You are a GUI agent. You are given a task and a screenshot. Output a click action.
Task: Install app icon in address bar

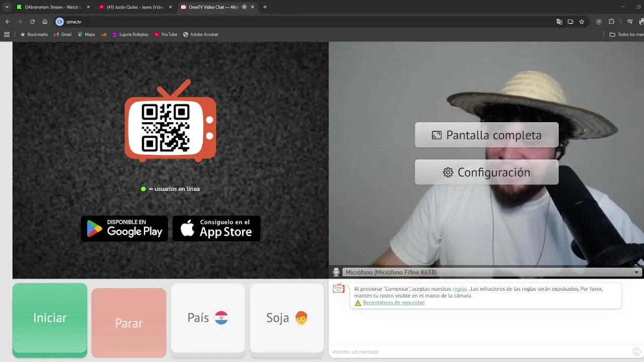coord(571,22)
